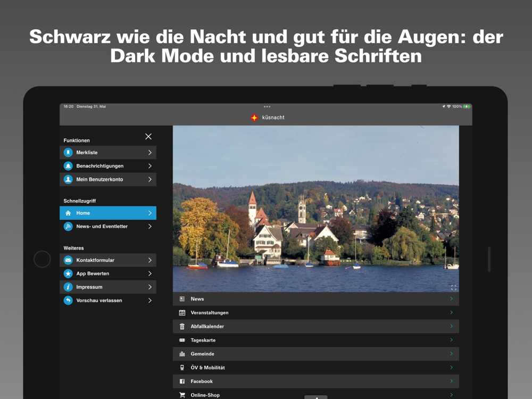532x399 pixels.
Task: Click the Impressum info icon
Action: [x=68, y=287]
